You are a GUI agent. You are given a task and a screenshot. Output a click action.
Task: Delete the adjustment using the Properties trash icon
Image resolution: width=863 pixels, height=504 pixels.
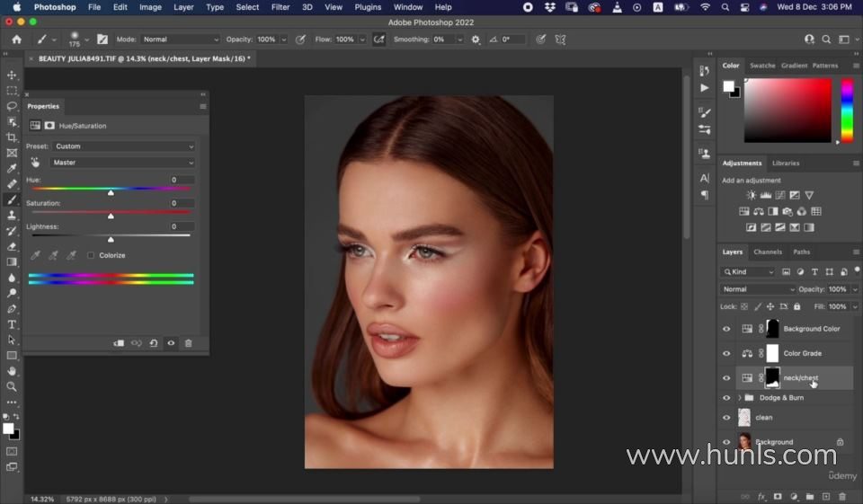coord(188,343)
